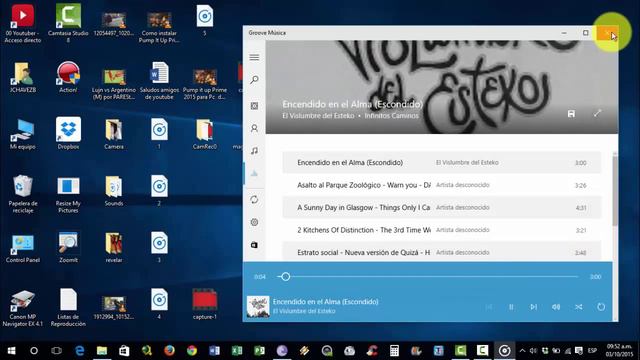Click artist El Vislumbre del Esteko in header
The width and height of the screenshot is (640, 360).
click(318, 116)
